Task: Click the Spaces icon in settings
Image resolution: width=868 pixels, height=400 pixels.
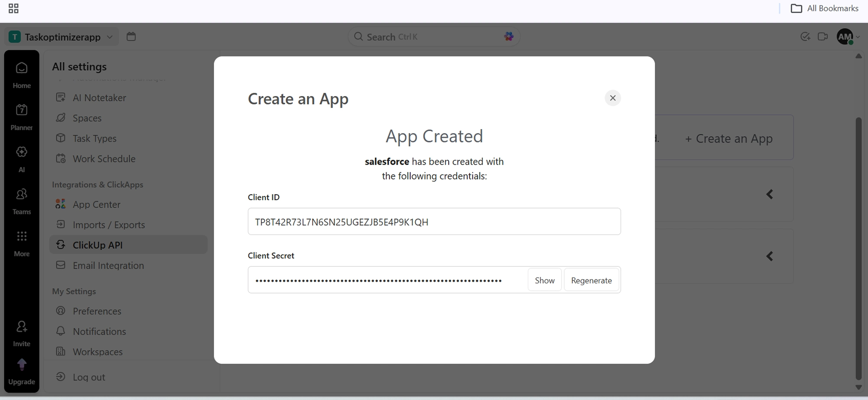Action: click(61, 118)
